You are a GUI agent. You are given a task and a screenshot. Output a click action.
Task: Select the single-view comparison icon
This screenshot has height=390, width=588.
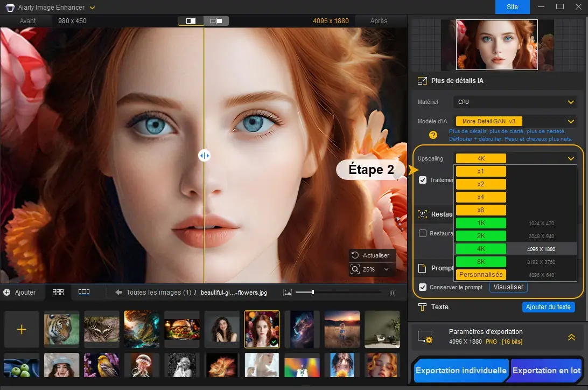190,20
